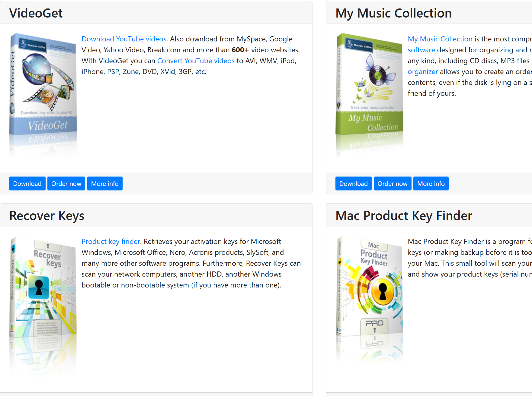Viewport: 532px width, 396px height.
Task: Download My Music Collection
Action: (353, 183)
